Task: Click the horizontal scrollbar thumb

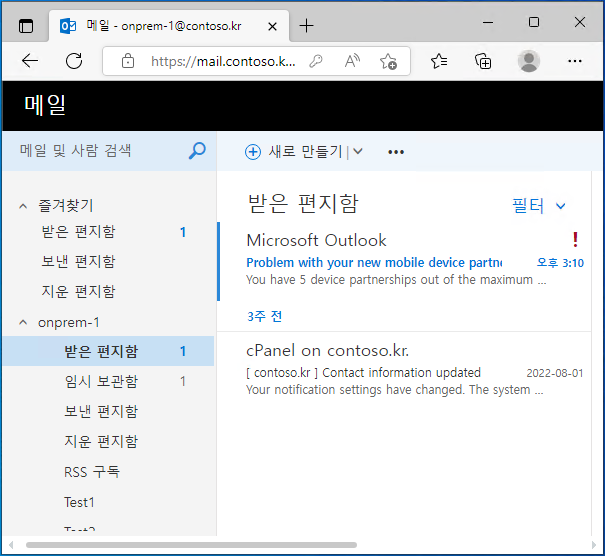Action: [191, 545]
